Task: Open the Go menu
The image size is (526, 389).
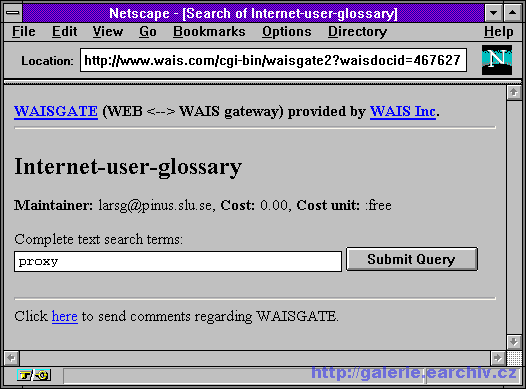Action: (148, 32)
